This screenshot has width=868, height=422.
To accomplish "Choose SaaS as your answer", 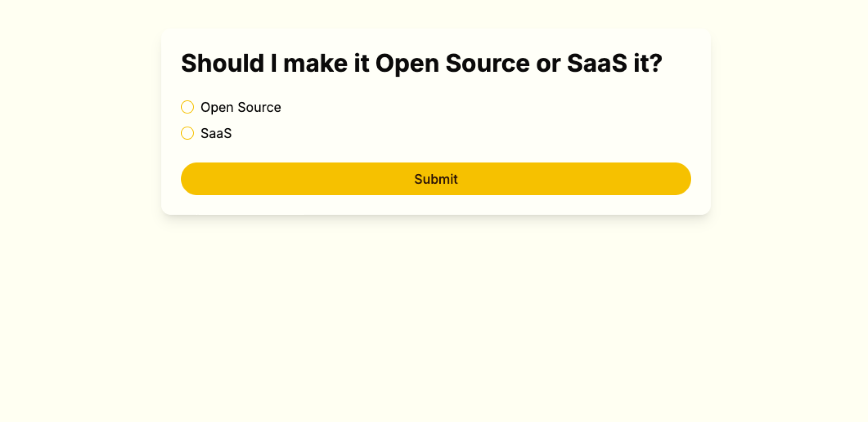I will point(187,133).
